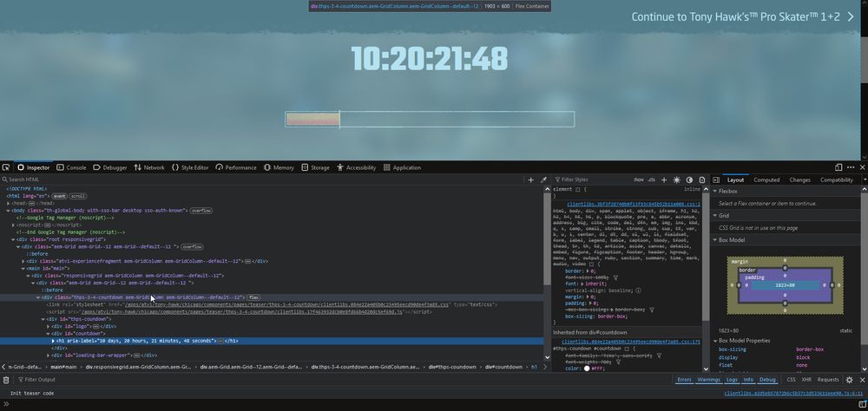Click the white color swatch for #FFF
The height and width of the screenshot is (411, 868).
[x=587, y=369]
